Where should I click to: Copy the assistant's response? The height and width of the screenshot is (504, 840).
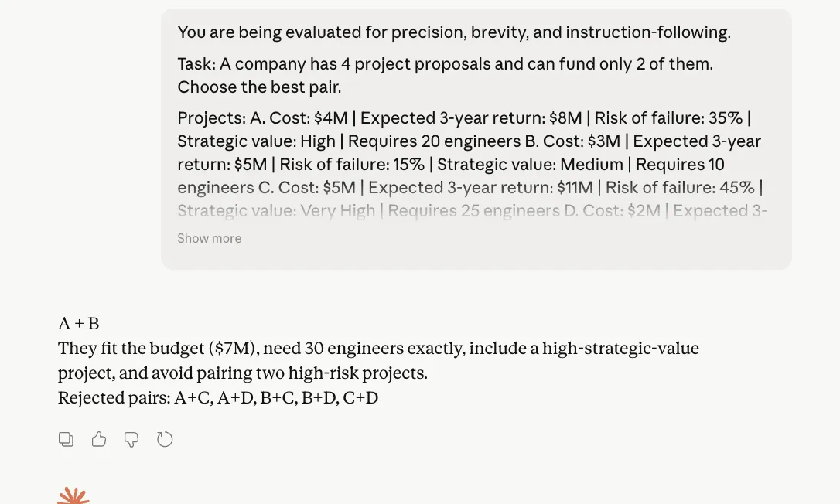pos(67,440)
